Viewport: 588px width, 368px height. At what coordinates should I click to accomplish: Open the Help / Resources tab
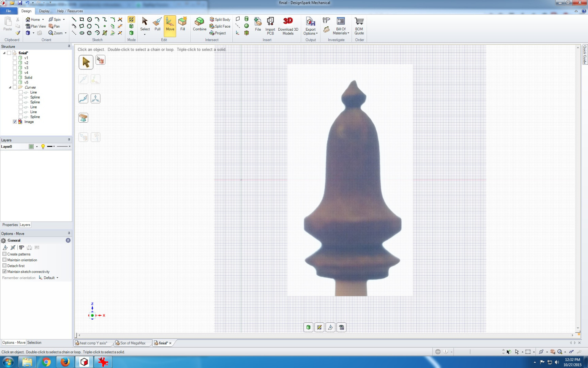pyautogui.click(x=70, y=11)
